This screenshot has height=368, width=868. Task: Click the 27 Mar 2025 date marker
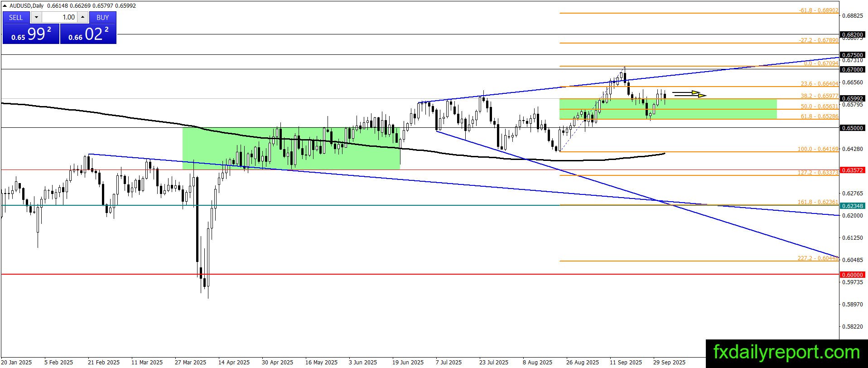point(190,362)
